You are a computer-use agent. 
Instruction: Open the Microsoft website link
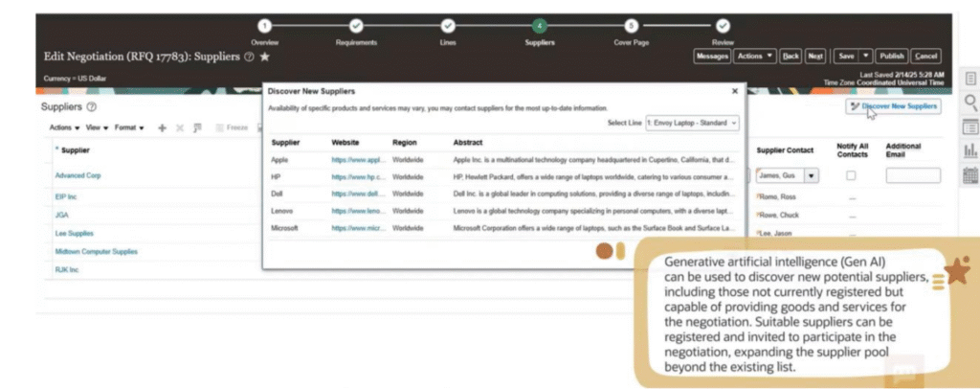click(359, 228)
